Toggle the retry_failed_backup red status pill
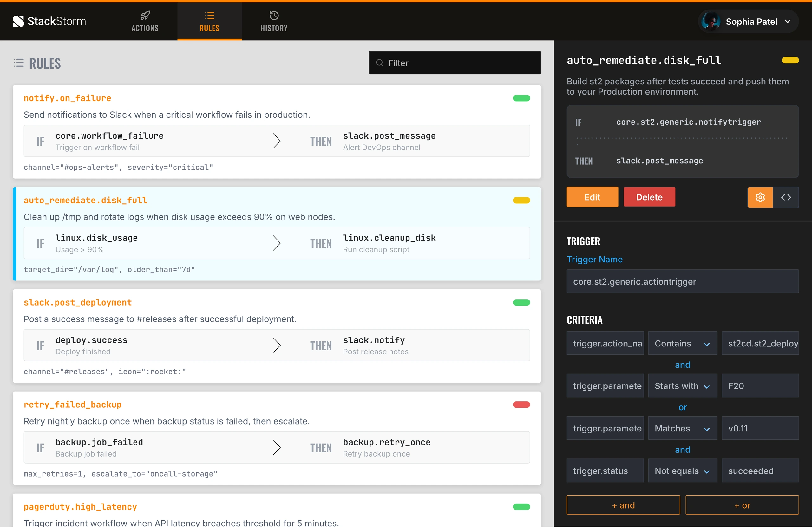 tap(521, 405)
